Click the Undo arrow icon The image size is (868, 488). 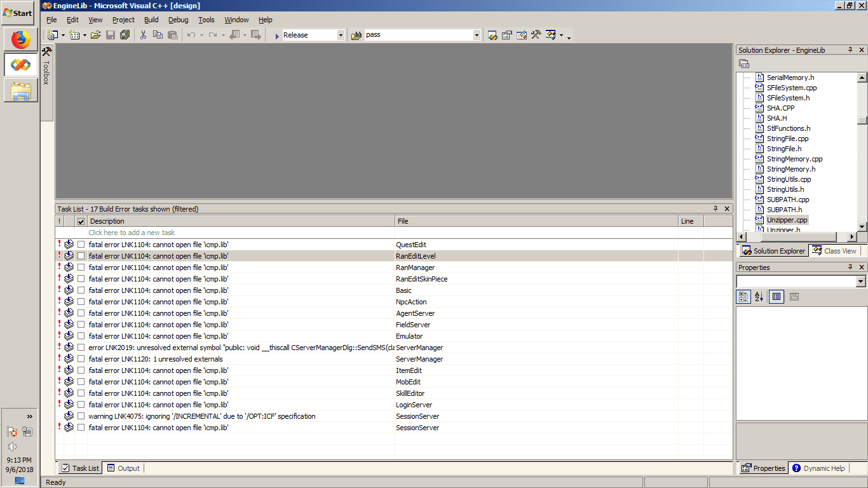[191, 35]
